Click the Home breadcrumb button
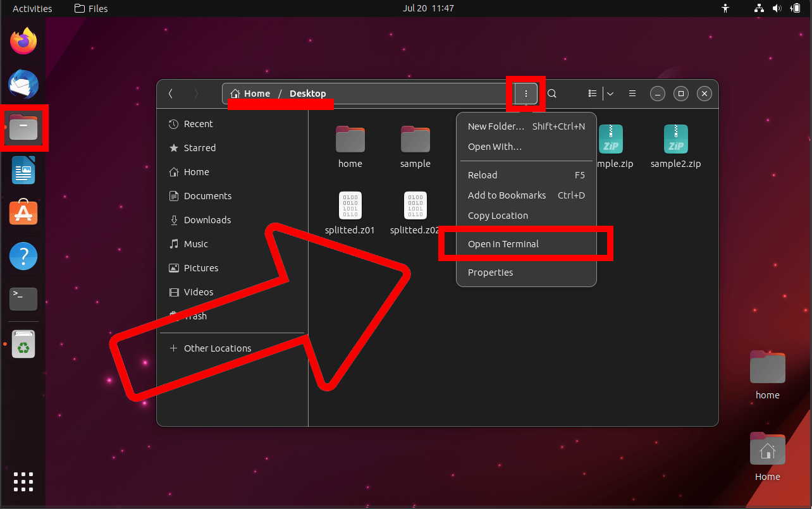The height and width of the screenshot is (509, 812). point(250,93)
